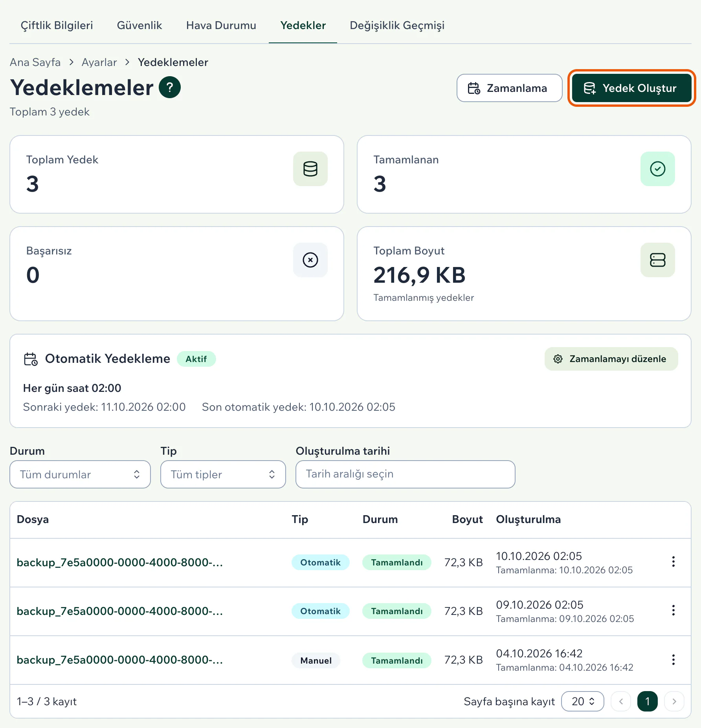Open backup file created 09.10.2026 02:05

[120, 611]
